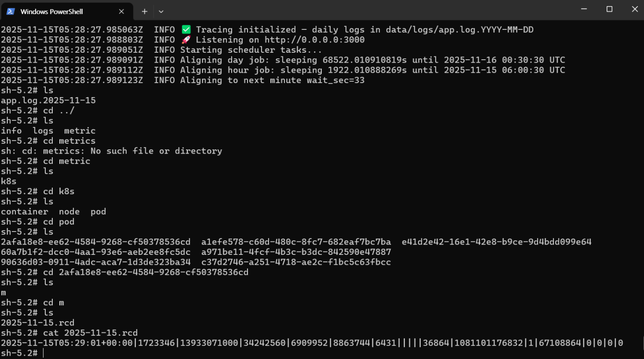Maximize the terminal window
Viewport: 644px width, 359px height.
pyautogui.click(x=609, y=9)
